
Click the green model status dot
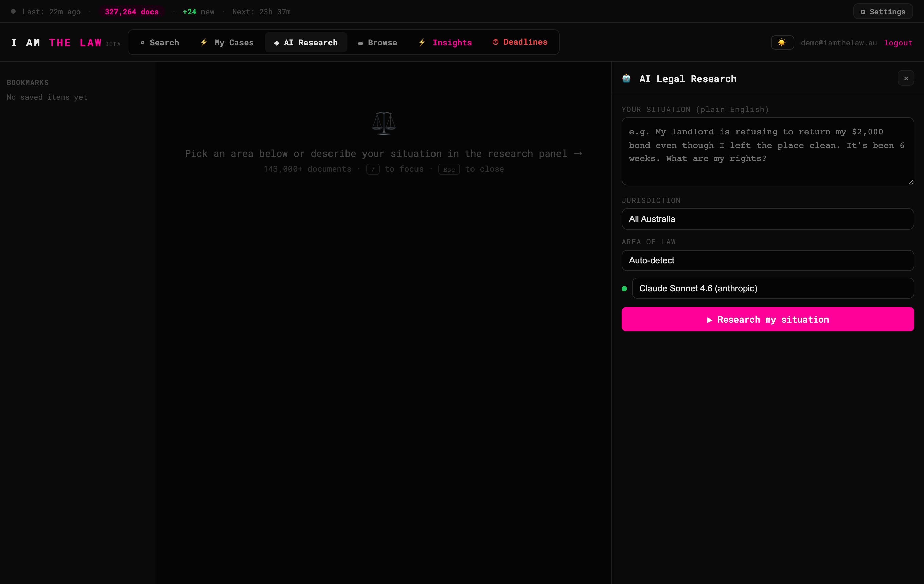tap(624, 288)
